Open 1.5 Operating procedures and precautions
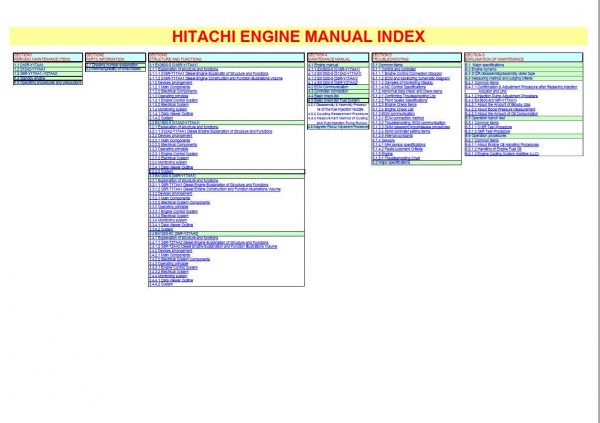This screenshot has width=600, height=423. [47, 82]
